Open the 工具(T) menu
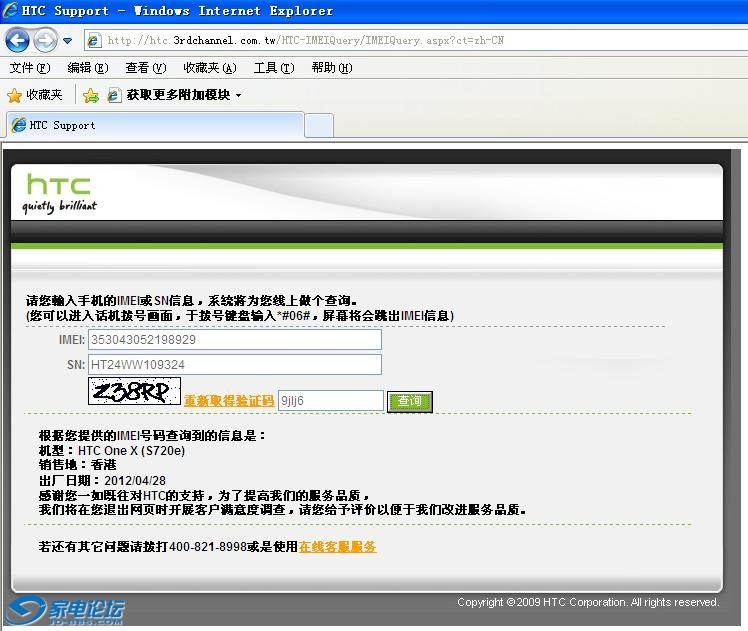Viewport: 748px width, 631px height. 273,68
